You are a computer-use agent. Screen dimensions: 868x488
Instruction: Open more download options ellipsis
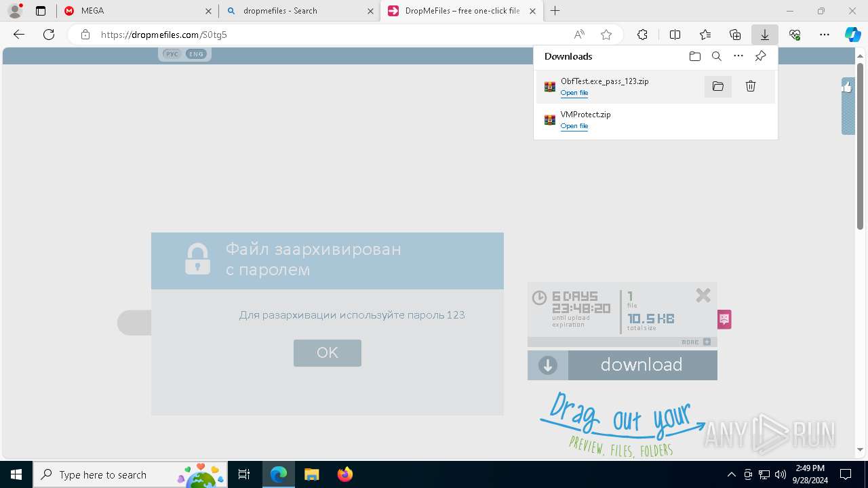738,56
